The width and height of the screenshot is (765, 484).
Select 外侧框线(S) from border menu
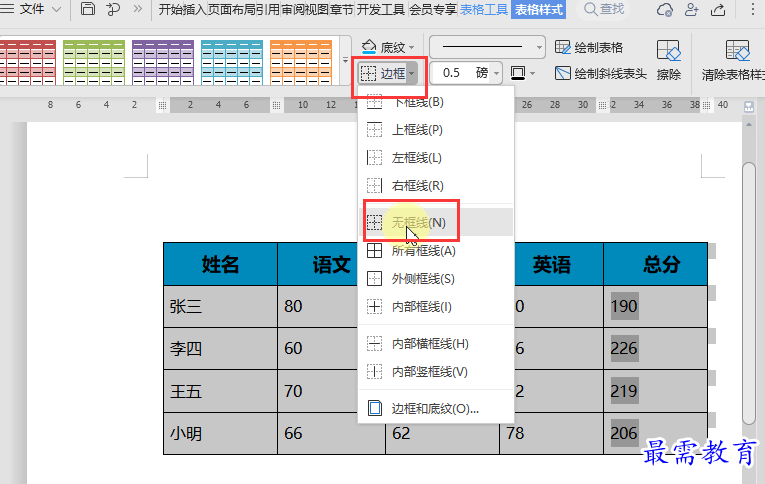click(436, 279)
